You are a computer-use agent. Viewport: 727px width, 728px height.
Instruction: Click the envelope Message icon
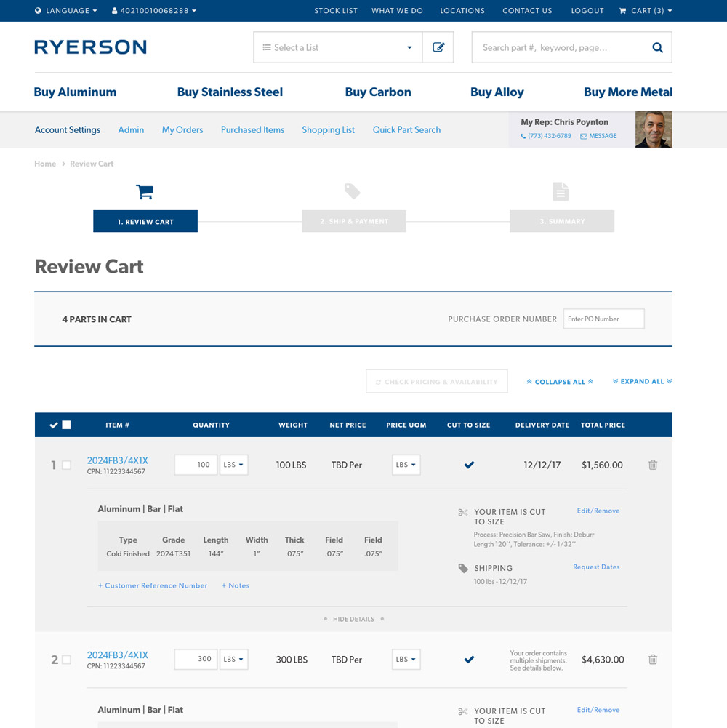584,136
